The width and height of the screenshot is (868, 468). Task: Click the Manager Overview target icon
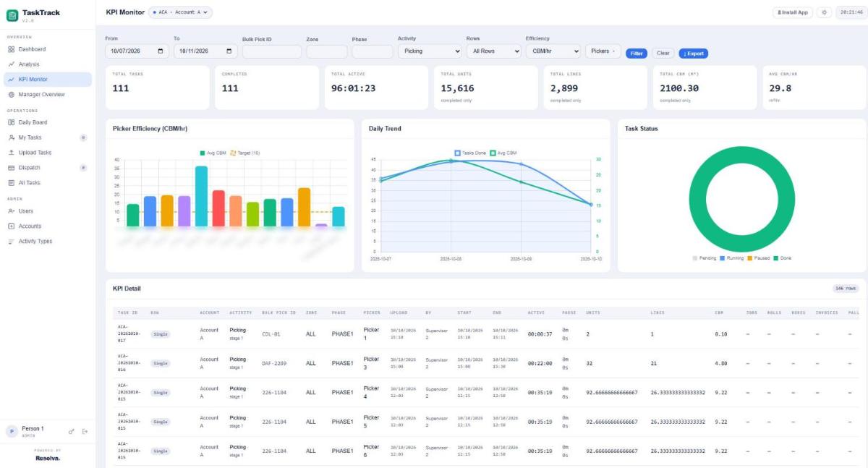pos(12,95)
